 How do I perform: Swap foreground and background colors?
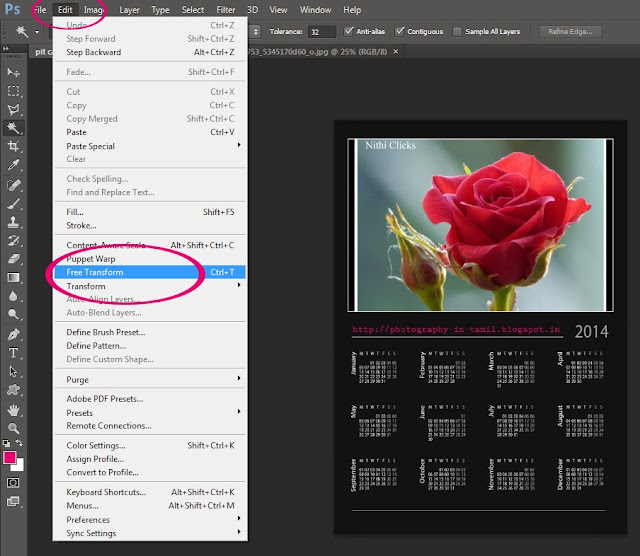[x=19, y=443]
